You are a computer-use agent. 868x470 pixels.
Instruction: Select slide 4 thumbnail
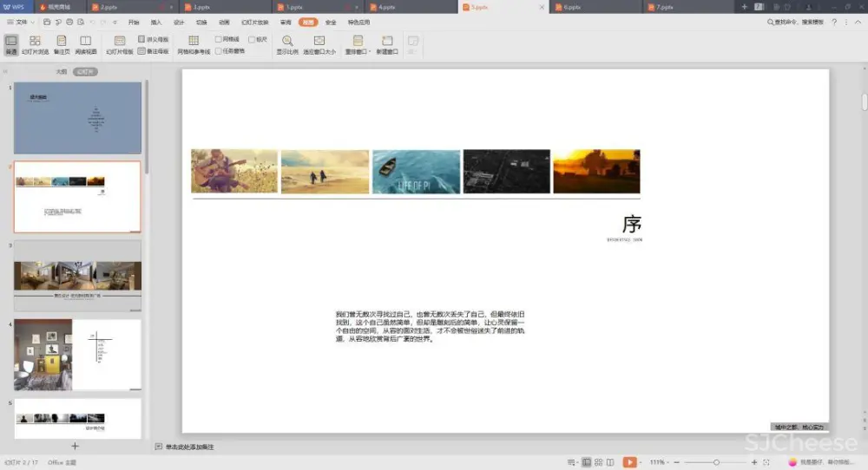tap(77, 355)
